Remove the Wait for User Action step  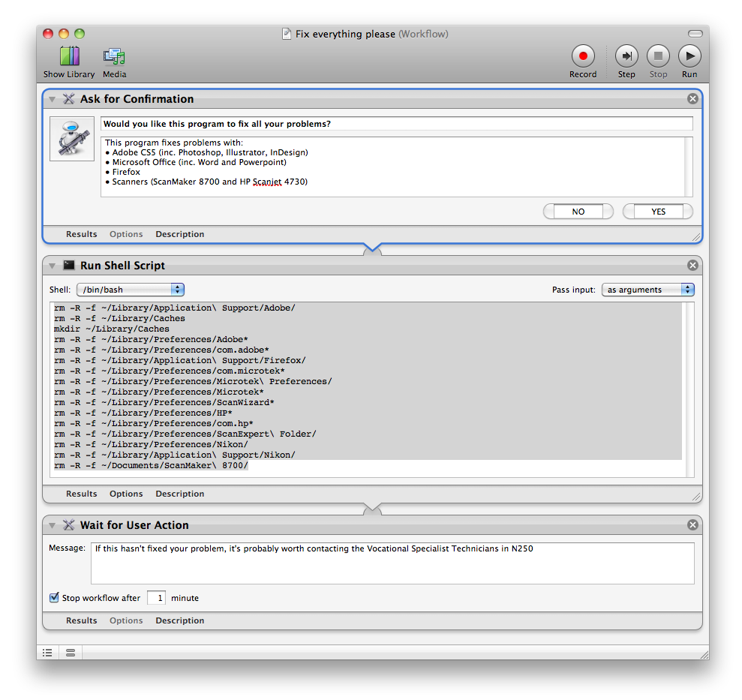tap(692, 524)
